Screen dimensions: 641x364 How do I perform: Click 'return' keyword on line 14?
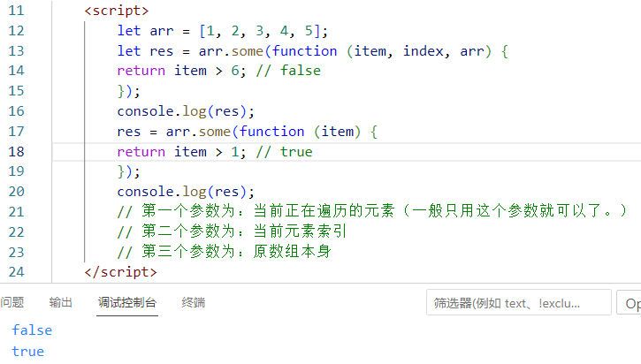[141, 71]
